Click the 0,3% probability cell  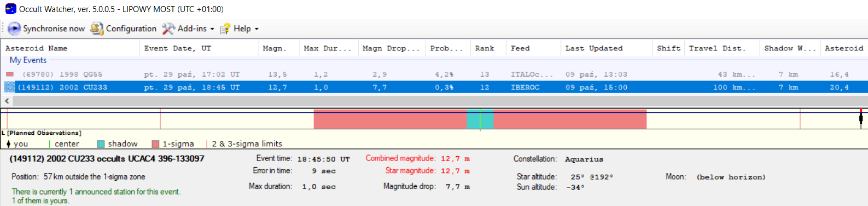444,87
